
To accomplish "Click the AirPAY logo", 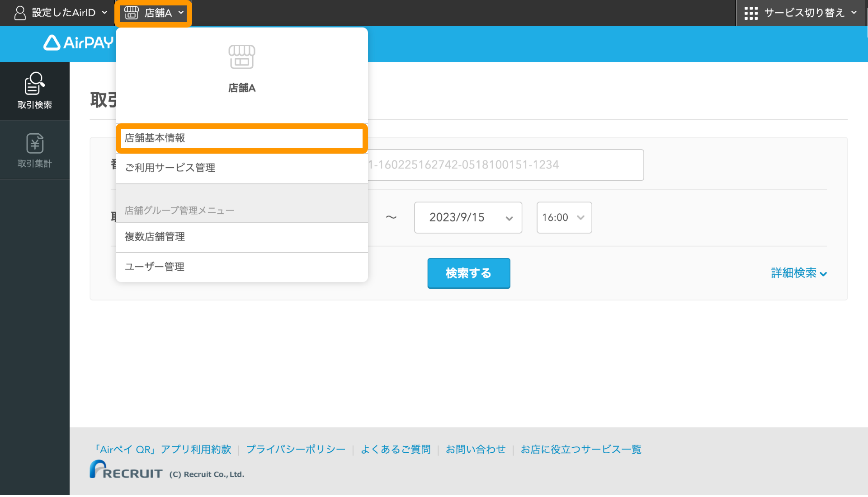I will [79, 43].
